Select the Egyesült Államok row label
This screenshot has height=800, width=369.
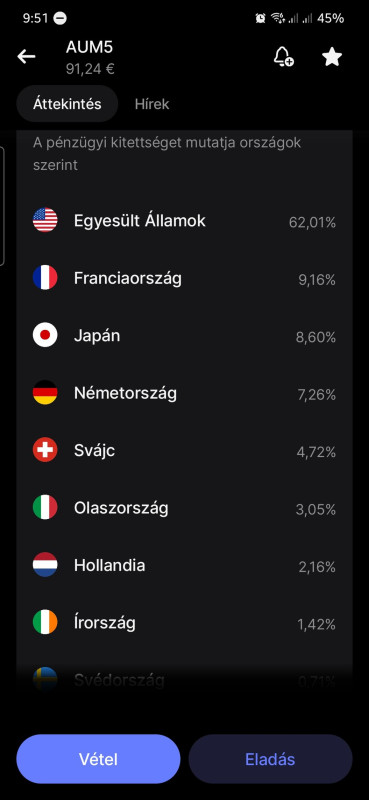(140, 221)
